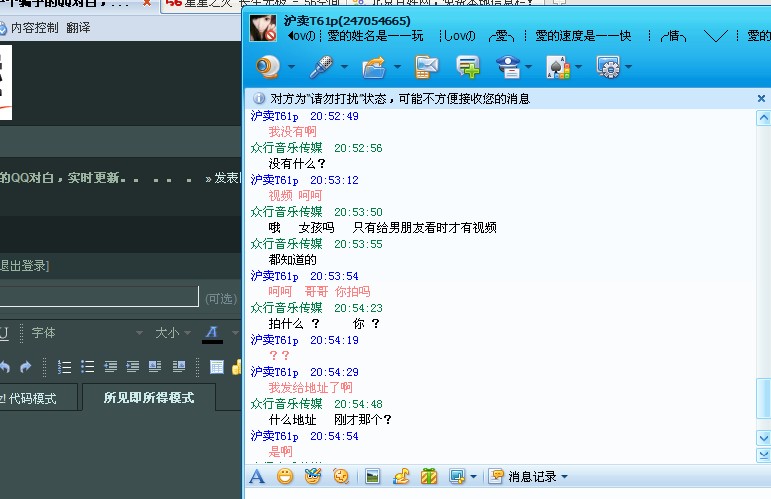This screenshot has width=771, height=499.
Task: Open 大小 font size dropdown
Action: click(x=173, y=333)
